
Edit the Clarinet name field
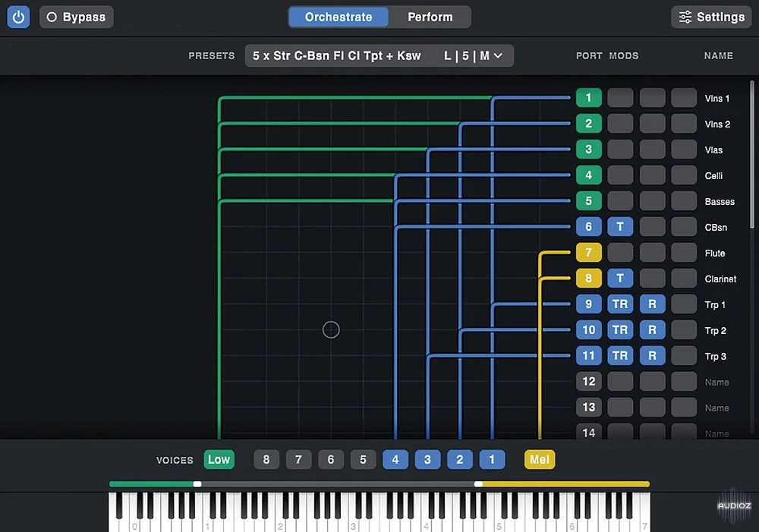click(720, 279)
